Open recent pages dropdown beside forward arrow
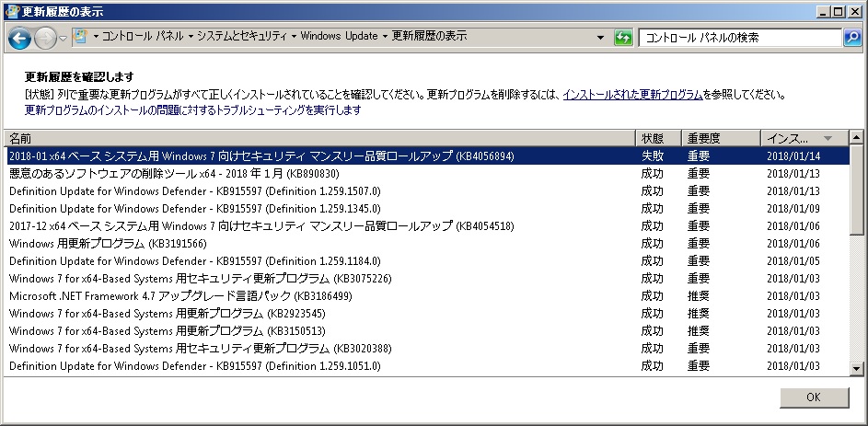This screenshot has width=868, height=426. [x=63, y=39]
